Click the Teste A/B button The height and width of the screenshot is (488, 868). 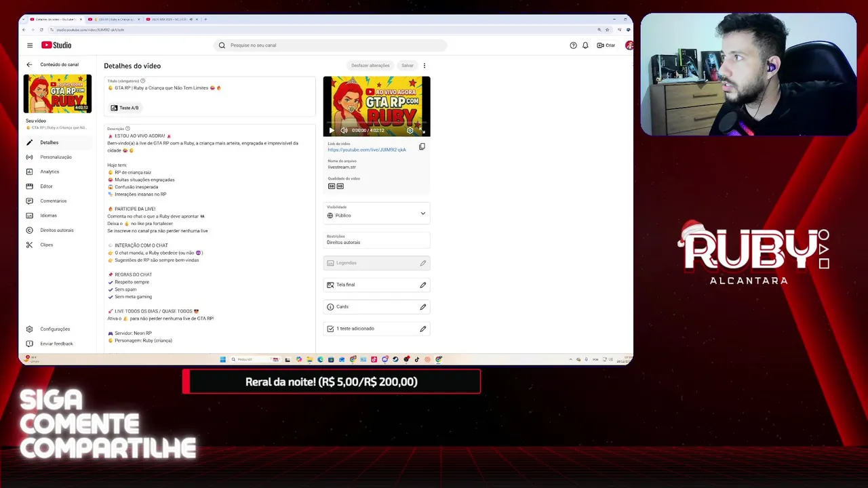pos(125,108)
